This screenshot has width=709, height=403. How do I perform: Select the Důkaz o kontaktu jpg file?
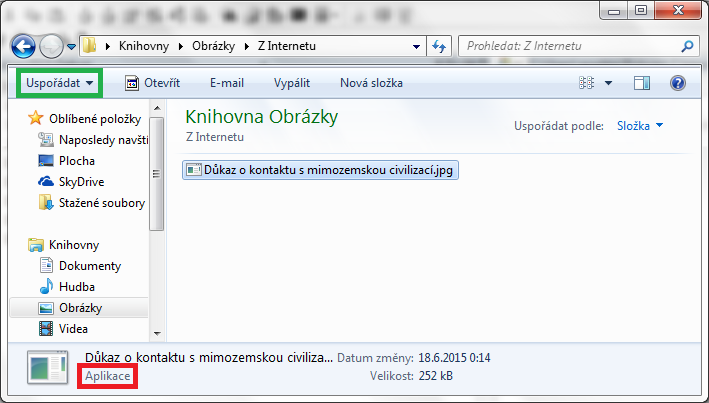(x=321, y=170)
